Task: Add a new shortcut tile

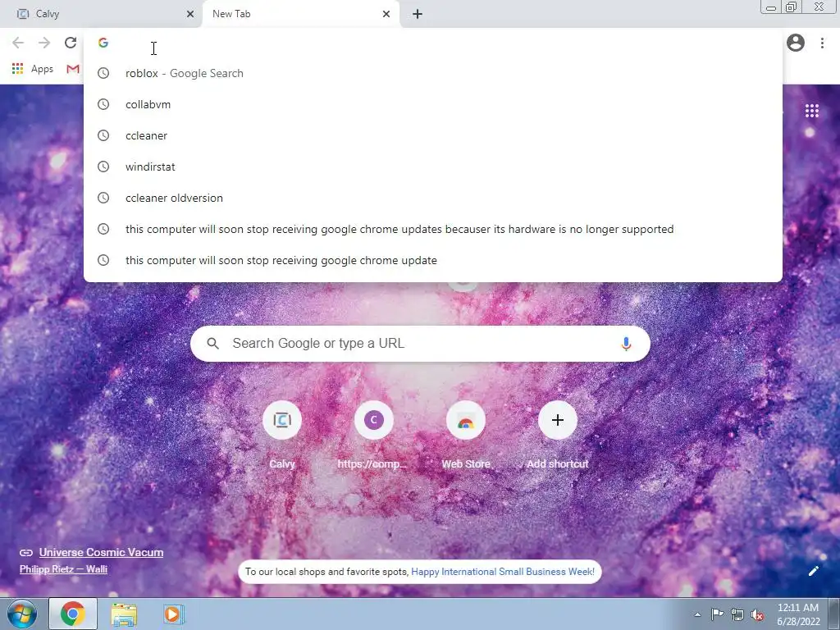Action: point(557,436)
